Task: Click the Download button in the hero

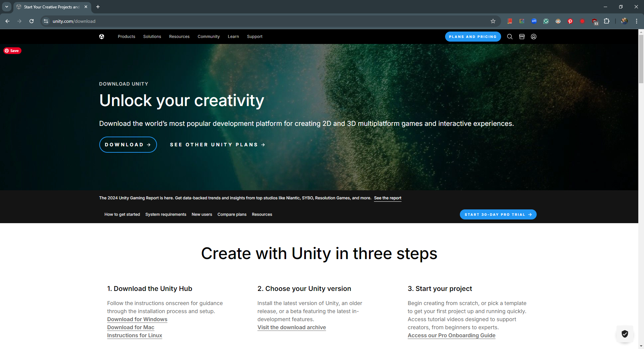Action: 128,145
